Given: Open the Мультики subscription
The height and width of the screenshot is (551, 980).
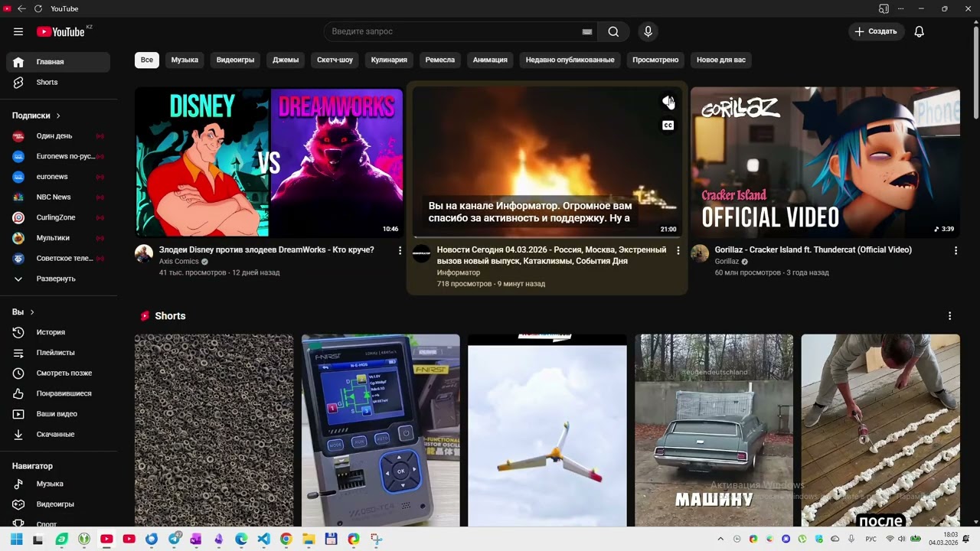Looking at the screenshot, I should tap(58, 238).
